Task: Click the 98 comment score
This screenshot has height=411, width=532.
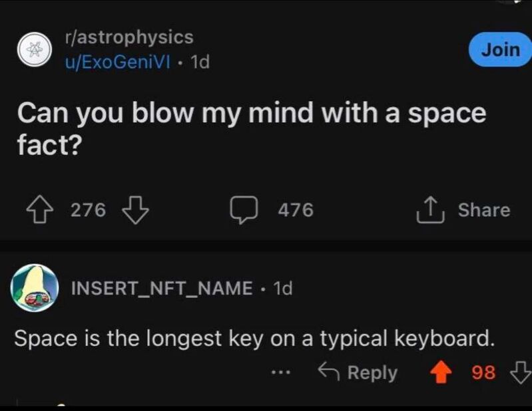Action: pos(483,372)
